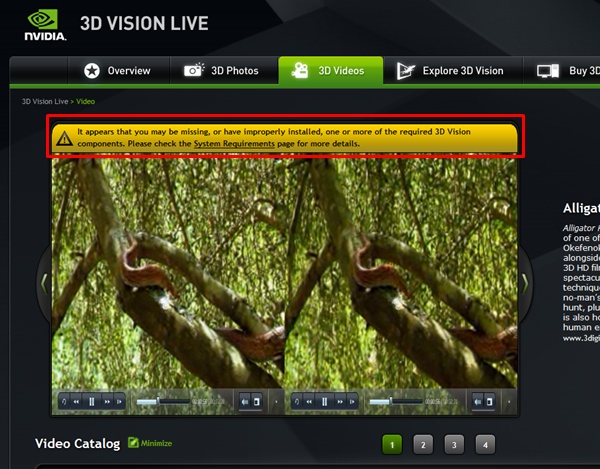
Task: Open the Buy 3D tab
Action: coord(567,71)
